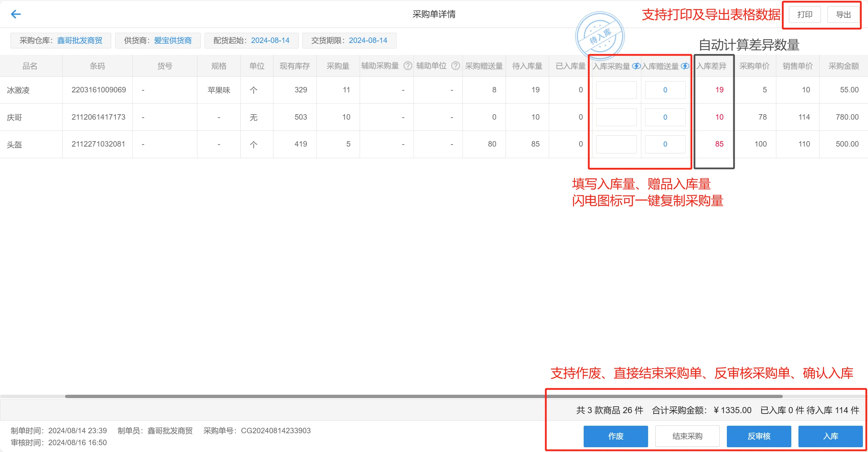Image resolution: width=868 pixels, height=452 pixels.
Task: Click the blue back arrow icon
Action: [x=16, y=14]
